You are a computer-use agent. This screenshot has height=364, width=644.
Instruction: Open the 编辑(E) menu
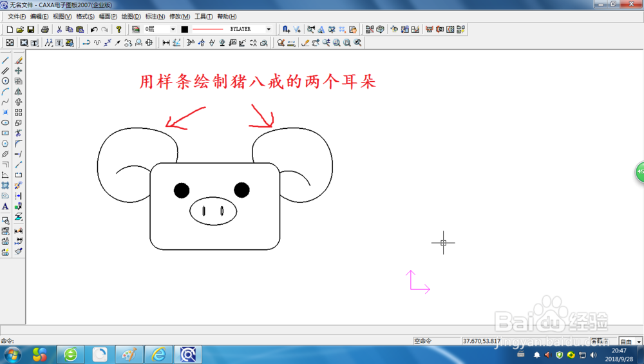(39, 17)
